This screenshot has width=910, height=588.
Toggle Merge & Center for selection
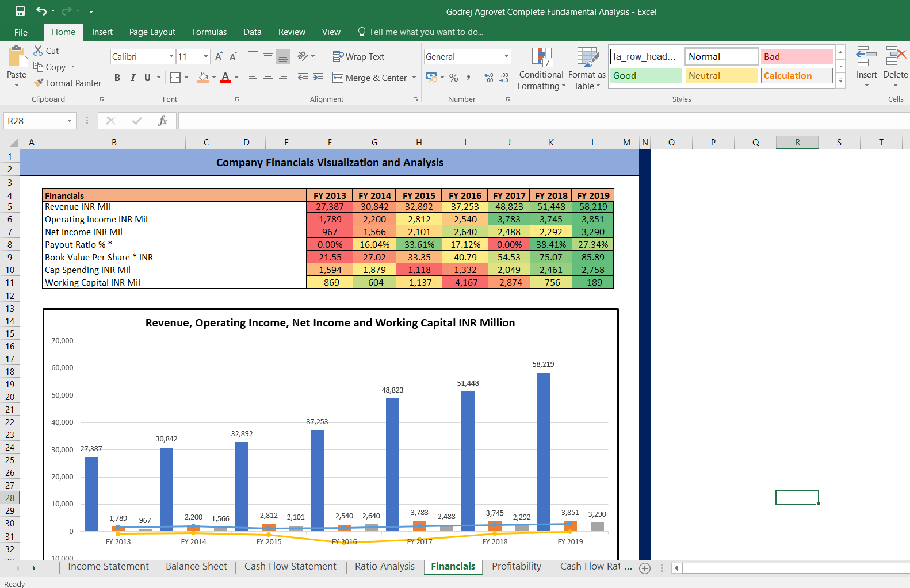[x=370, y=78]
